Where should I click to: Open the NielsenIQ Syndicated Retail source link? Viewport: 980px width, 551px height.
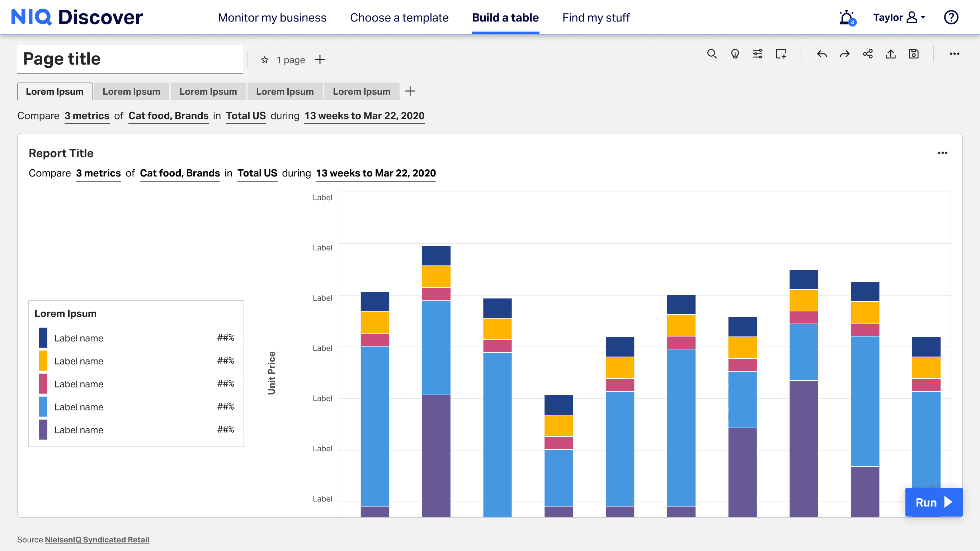point(96,540)
